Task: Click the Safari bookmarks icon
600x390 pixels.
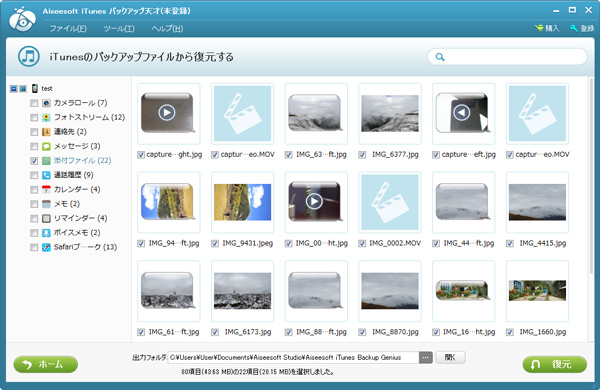Action: 46,247
